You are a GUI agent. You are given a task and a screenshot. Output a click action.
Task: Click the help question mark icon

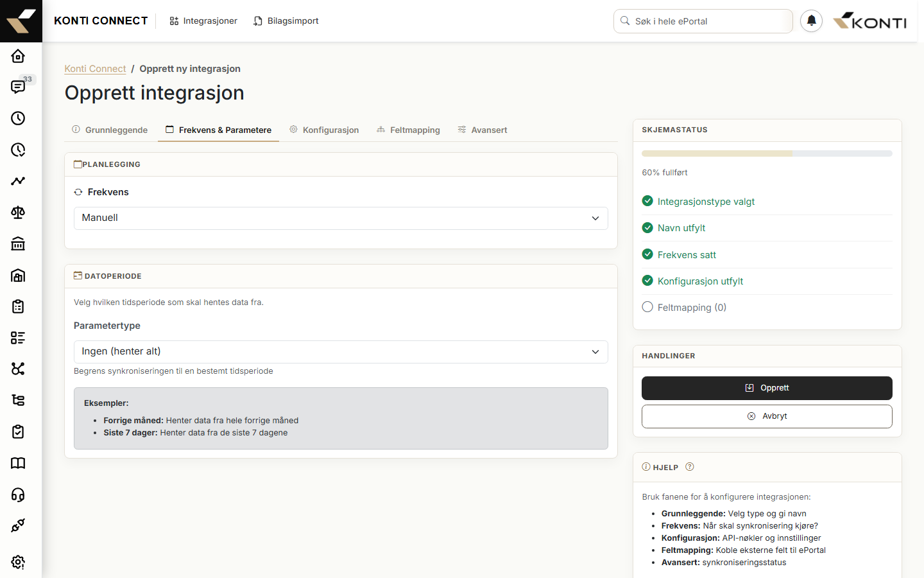point(690,467)
